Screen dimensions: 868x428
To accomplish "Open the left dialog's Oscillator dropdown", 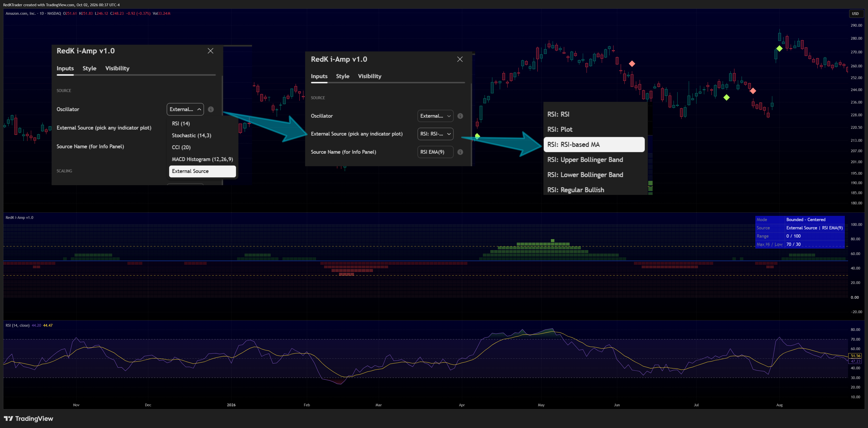I will click(x=185, y=109).
